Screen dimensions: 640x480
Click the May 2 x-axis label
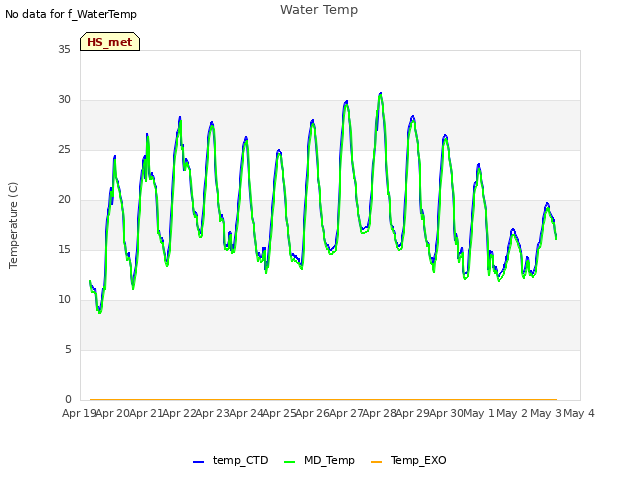[x=512, y=413]
